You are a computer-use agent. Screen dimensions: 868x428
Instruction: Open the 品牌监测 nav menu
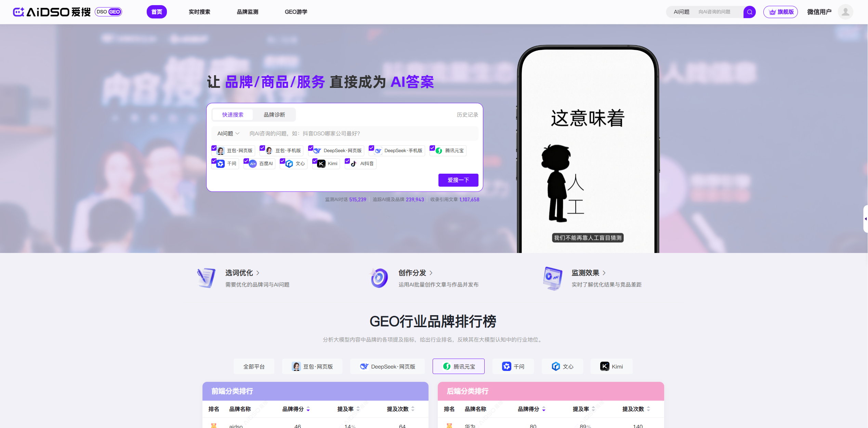pyautogui.click(x=247, y=12)
